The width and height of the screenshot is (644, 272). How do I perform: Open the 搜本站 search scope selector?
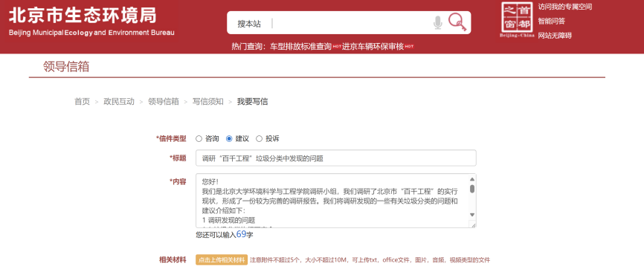tap(249, 24)
